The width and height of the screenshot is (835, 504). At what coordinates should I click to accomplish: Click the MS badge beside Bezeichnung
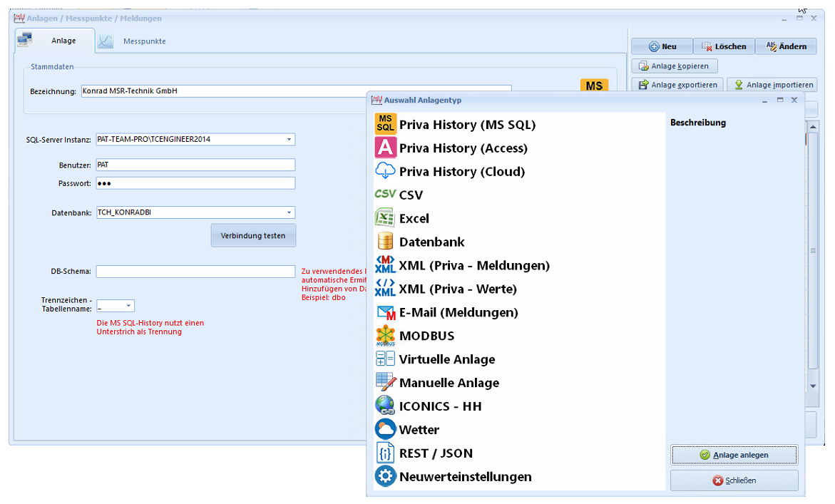tap(594, 85)
